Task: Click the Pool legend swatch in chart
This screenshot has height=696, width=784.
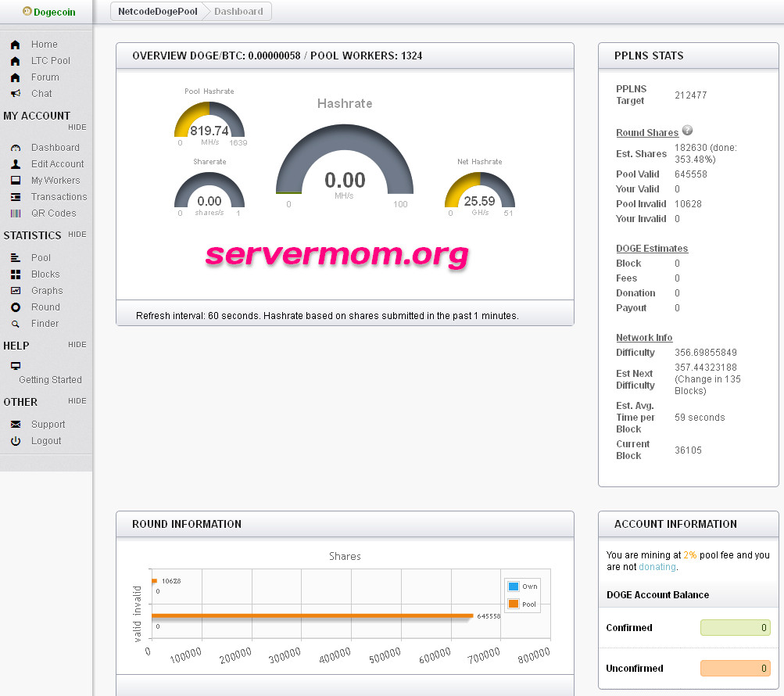Action: [x=514, y=604]
